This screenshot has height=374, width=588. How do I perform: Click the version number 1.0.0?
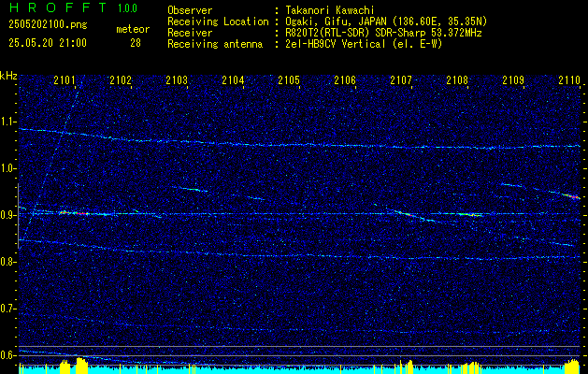point(127,8)
